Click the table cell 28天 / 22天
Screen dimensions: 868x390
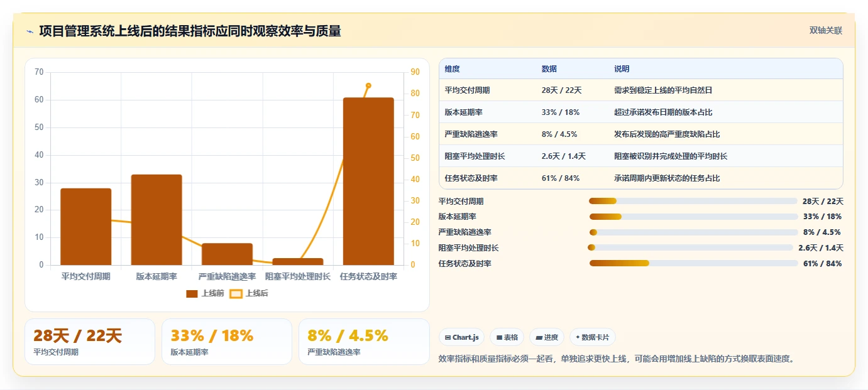(x=561, y=90)
